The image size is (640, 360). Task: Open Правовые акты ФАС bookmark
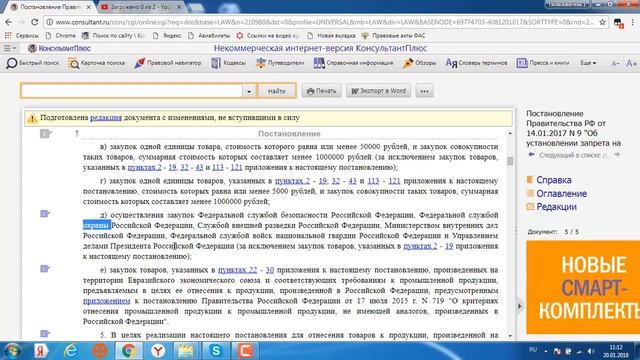[x=393, y=36]
